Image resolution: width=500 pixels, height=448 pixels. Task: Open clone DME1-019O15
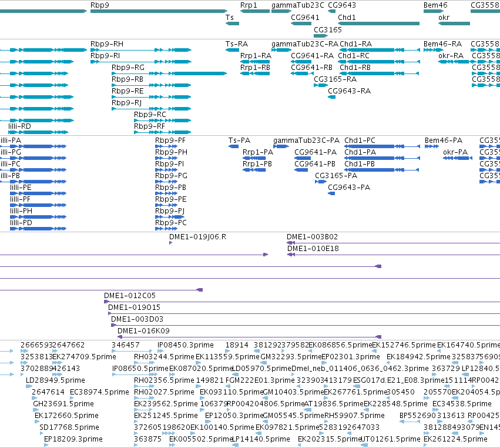point(134,307)
